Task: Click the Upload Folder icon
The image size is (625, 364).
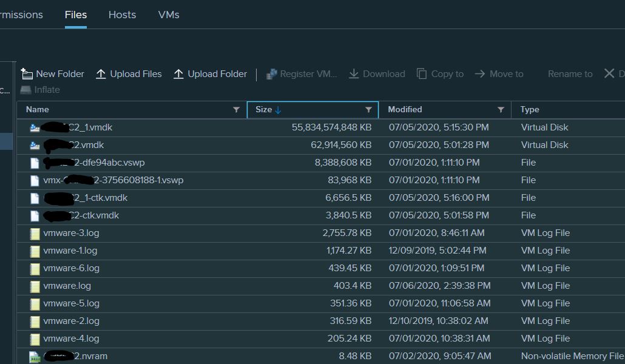Action: pos(178,73)
